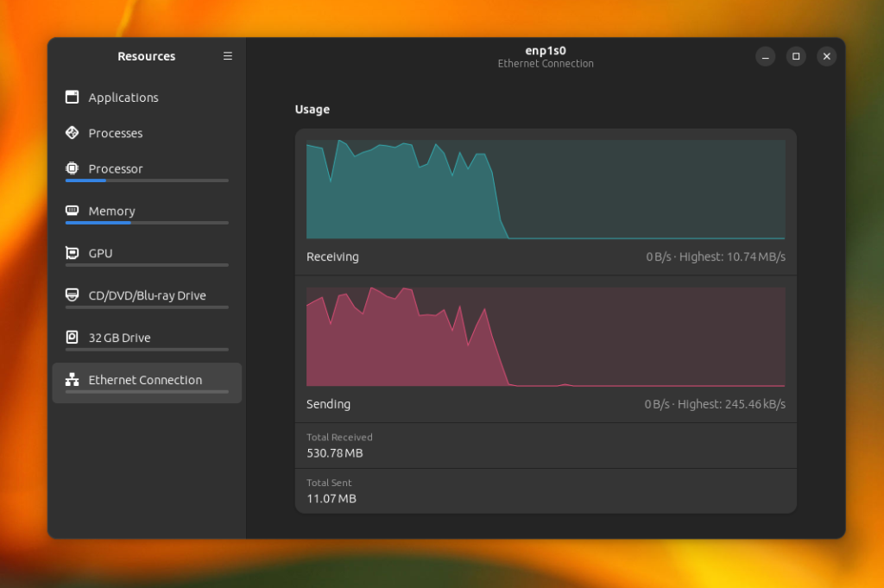Click the Memory module icon
The height and width of the screenshot is (588, 884).
pyautogui.click(x=73, y=211)
